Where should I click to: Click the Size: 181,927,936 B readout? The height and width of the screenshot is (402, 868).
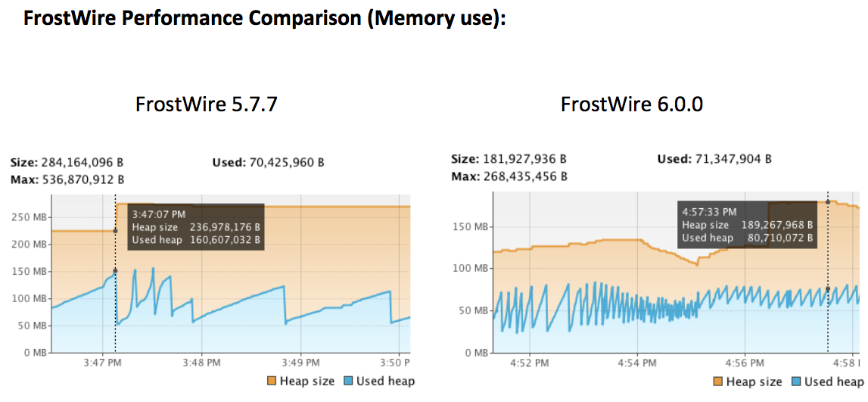(509, 159)
